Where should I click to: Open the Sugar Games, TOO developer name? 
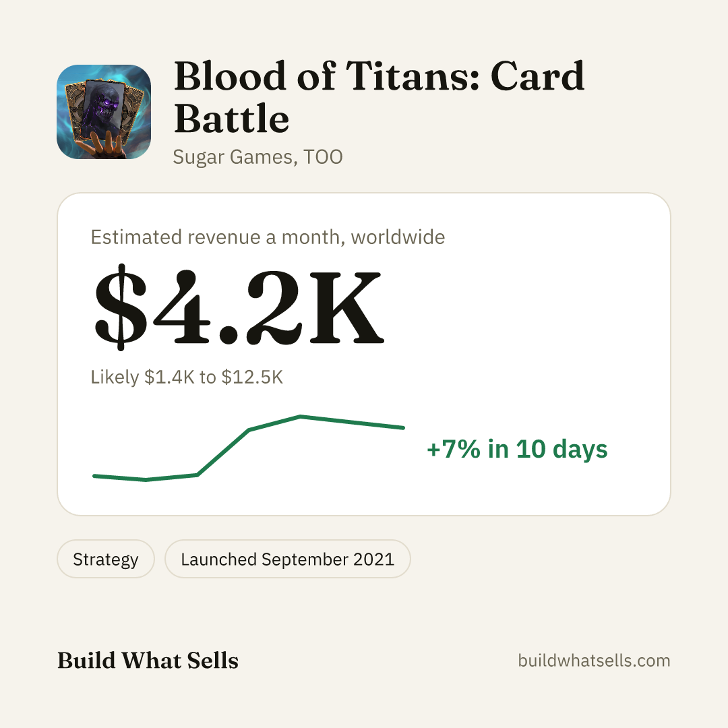click(x=257, y=157)
